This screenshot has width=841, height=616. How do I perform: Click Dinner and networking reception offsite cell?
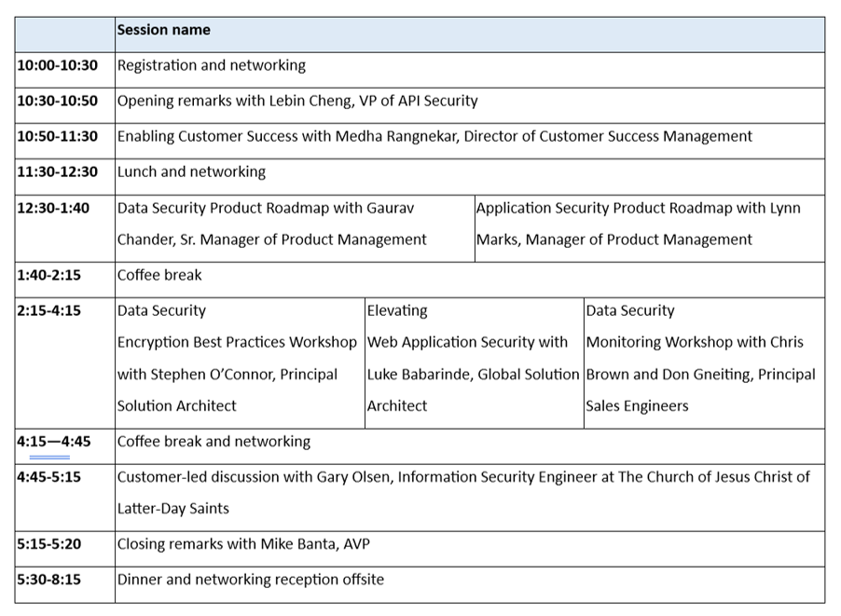(x=250, y=580)
